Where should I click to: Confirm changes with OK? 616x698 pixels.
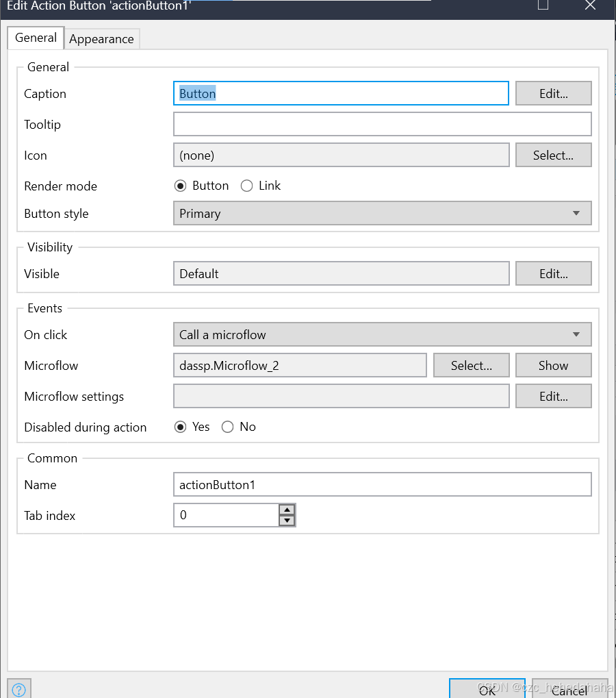click(487, 690)
